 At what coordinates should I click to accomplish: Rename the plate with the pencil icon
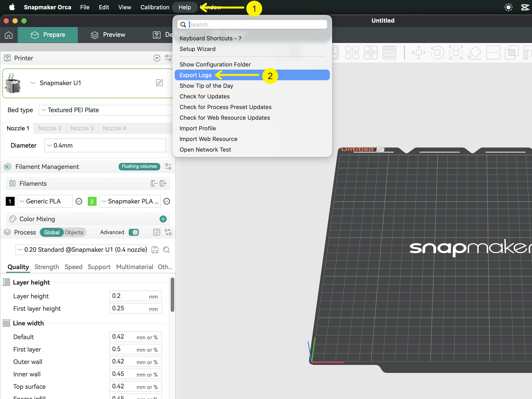click(x=380, y=149)
